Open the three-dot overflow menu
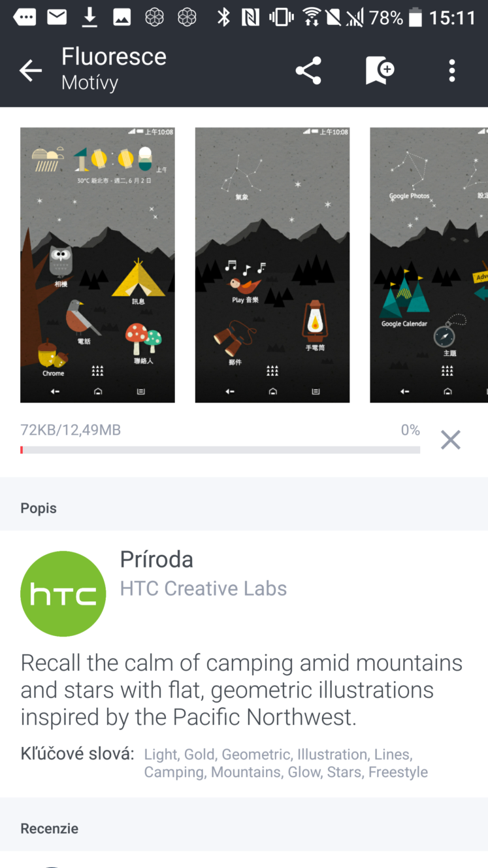The width and height of the screenshot is (488, 868). click(451, 71)
